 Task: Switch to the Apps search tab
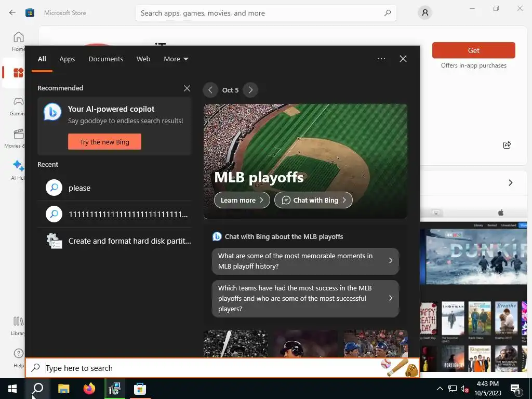pos(67,59)
